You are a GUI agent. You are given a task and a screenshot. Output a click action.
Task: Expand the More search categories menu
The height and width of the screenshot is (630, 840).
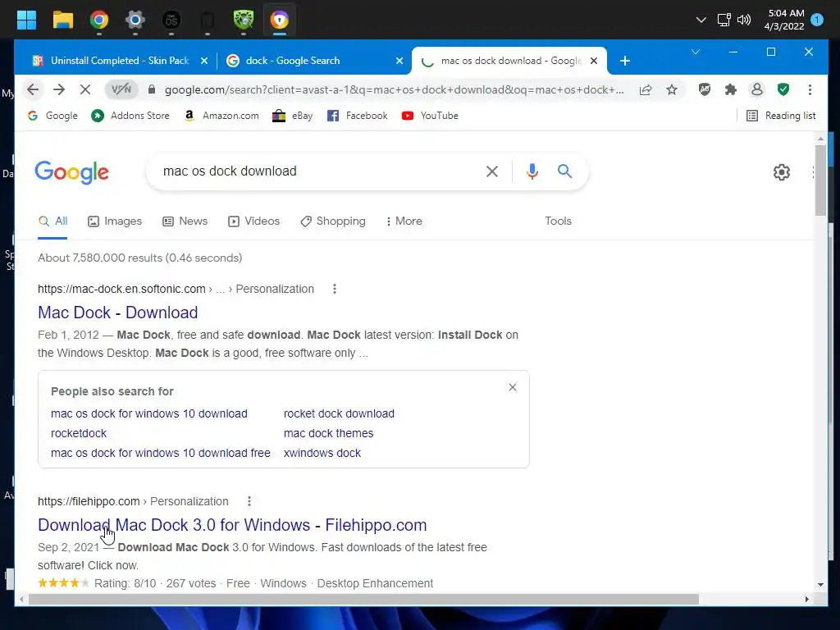click(x=404, y=221)
